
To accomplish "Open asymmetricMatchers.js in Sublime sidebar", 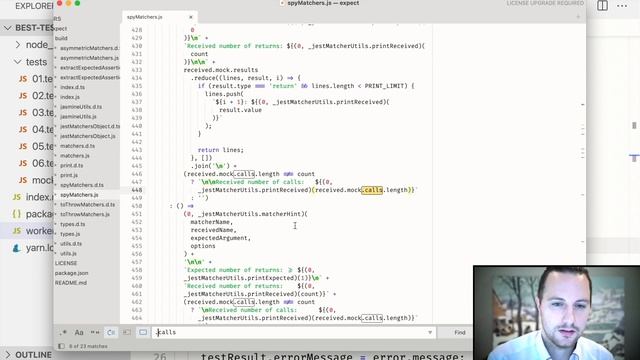I will coord(89,58).
